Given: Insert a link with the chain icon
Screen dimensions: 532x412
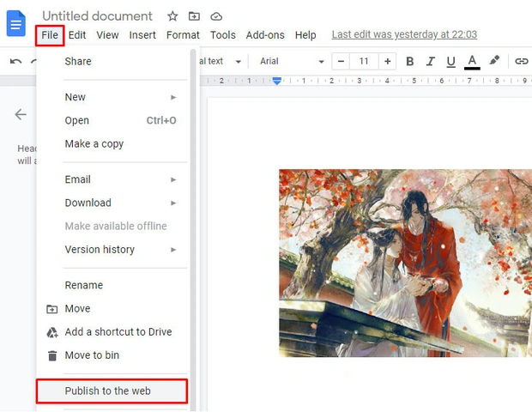Looking at the screenshot, I should pyautogui.click(x=521, y=62).
